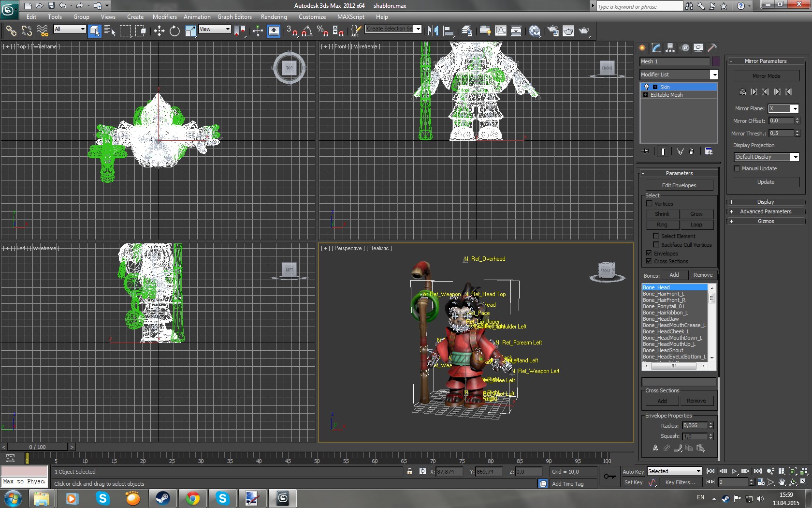Uncheck the Envelopes checkbox
Screen dimensions: 812x508
coord(649,254)
